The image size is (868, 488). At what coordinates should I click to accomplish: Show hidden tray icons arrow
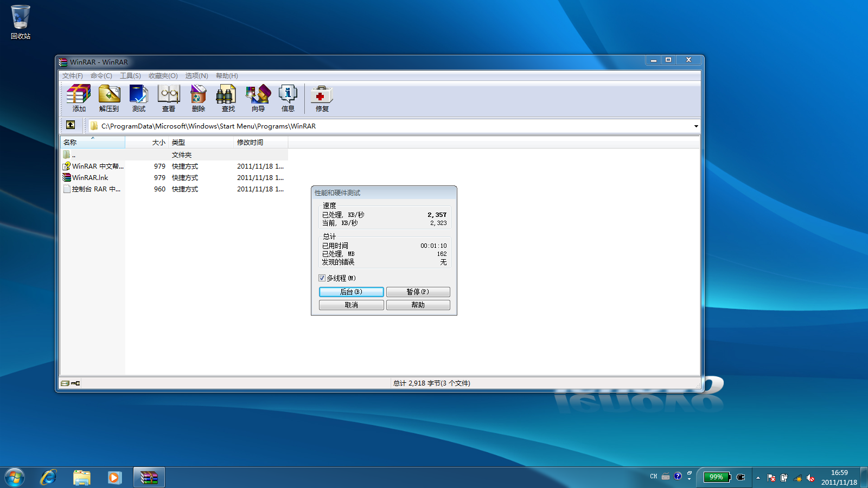[758, 478]
